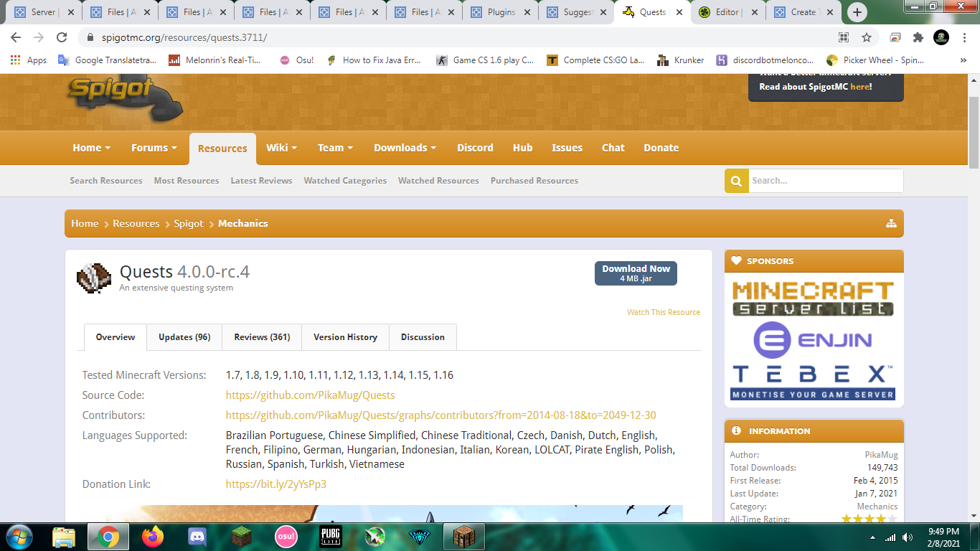This screenshot has height=551, width=980.
Task: Open the Tebex sponsor banner
Action: click(x=814, y=382)
